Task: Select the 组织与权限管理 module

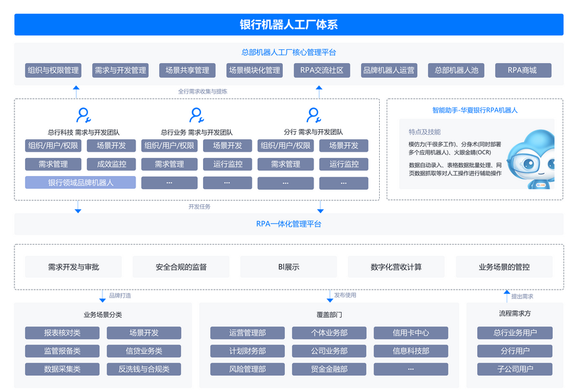Action: (x=52, y=71)
